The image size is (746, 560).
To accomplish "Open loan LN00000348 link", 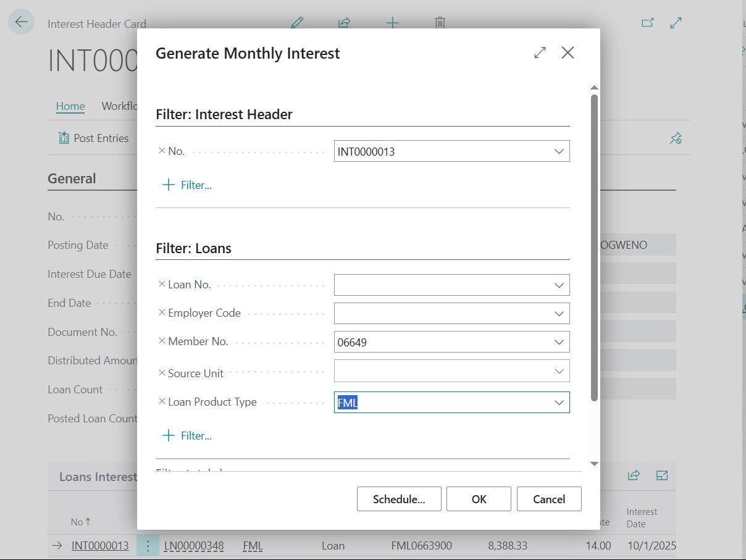I will [x=193, y=545].
